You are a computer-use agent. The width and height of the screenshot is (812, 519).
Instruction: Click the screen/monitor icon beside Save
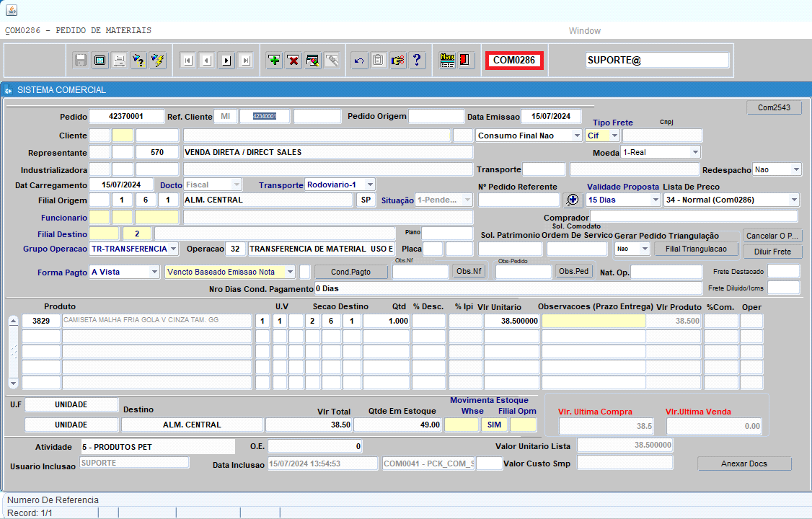100,61
